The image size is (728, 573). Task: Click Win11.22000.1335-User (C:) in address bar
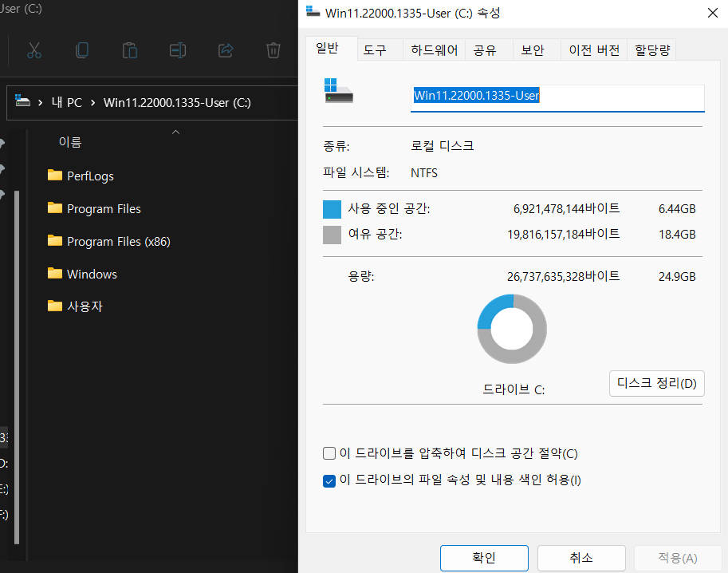pyautogui.click(x=177, y=103)
